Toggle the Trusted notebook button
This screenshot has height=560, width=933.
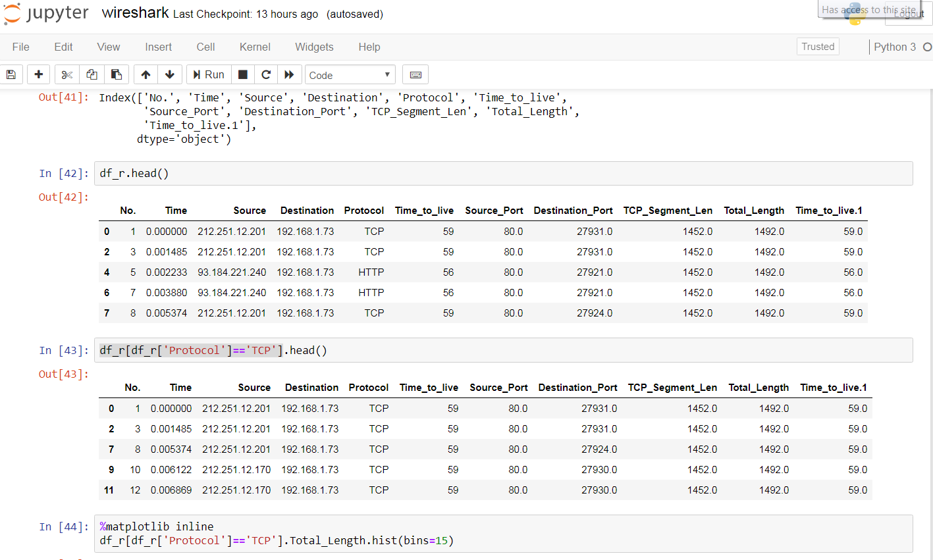818,47
